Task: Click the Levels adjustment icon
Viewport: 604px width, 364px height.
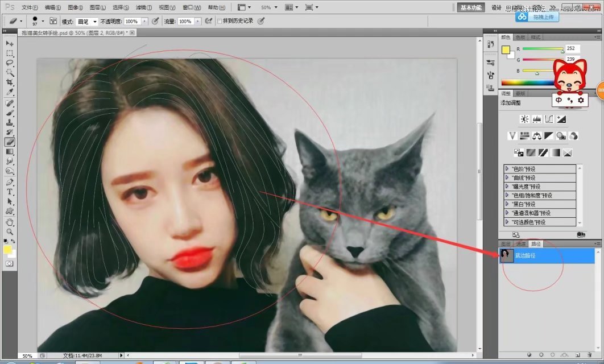Action: 536,119
